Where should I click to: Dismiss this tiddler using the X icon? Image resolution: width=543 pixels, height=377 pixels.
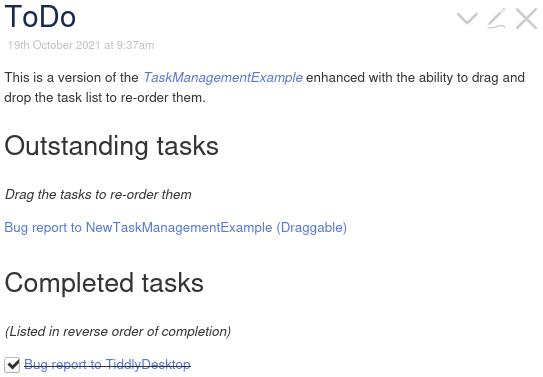[x=526, y=18]
